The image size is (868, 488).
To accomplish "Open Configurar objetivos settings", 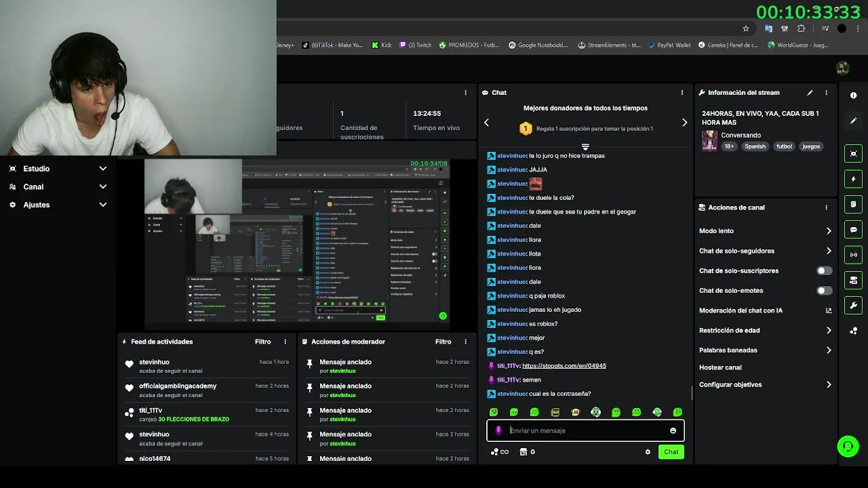I will pos(765,384).
